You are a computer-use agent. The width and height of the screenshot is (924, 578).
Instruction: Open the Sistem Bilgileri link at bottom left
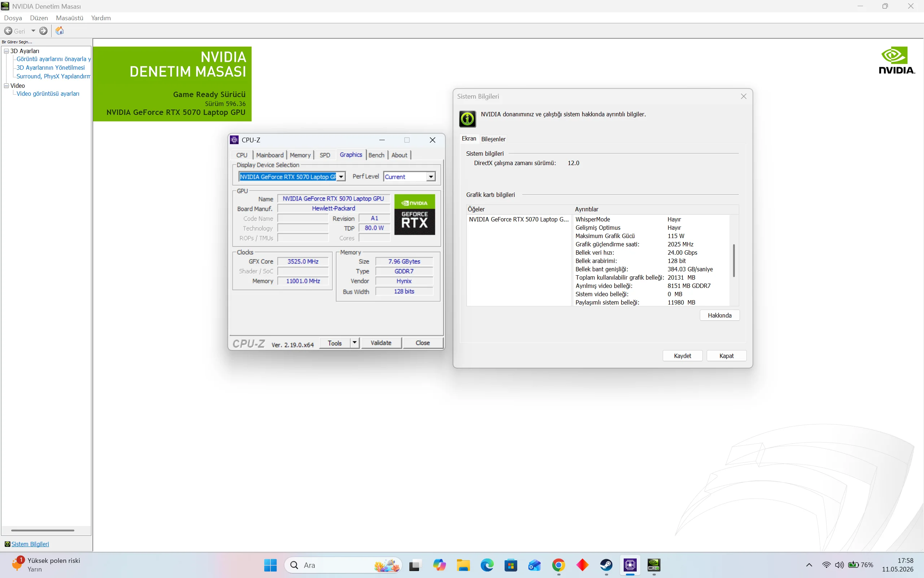30,544
